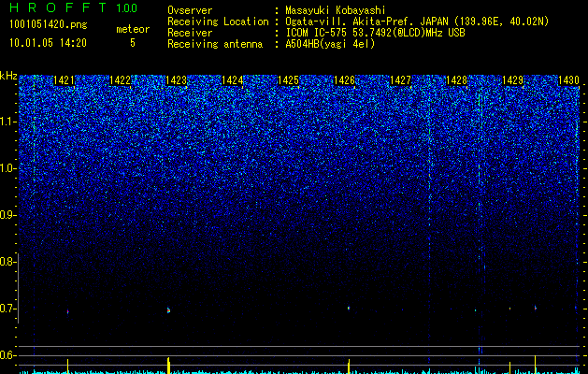Click the 0.7 frequency axis label

coord(7,309)
